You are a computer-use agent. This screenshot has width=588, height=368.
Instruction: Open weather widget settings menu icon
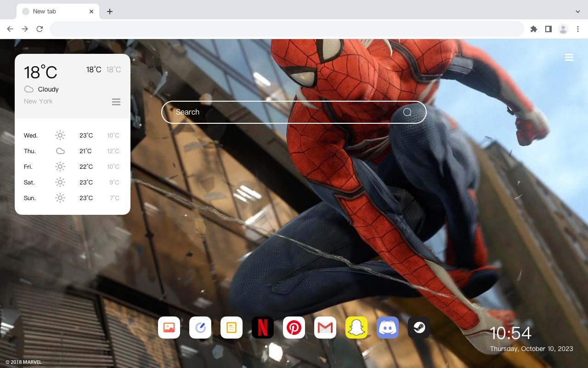[x=116, y=102]
